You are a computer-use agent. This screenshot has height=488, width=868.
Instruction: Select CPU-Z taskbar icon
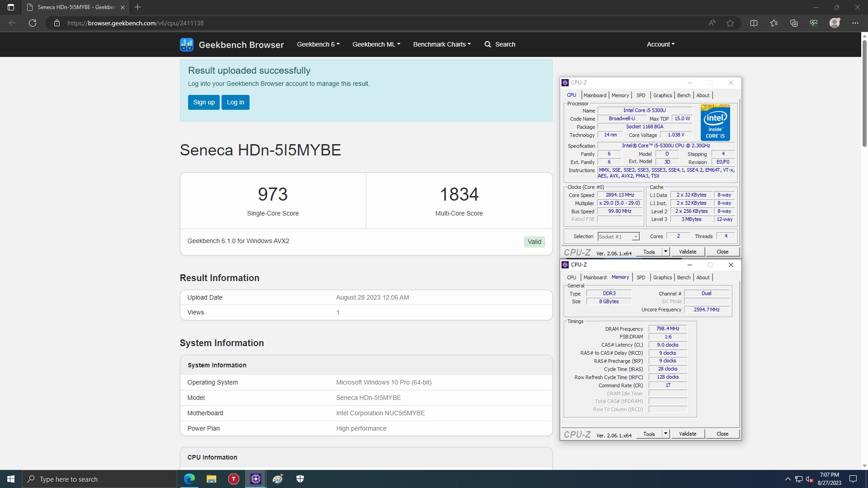(x=256, y=479)
